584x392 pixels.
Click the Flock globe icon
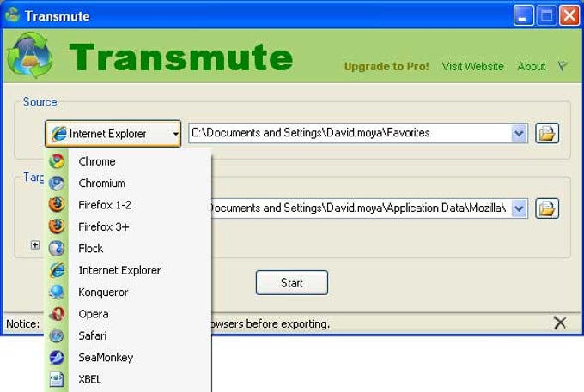[x=57, y=248]
